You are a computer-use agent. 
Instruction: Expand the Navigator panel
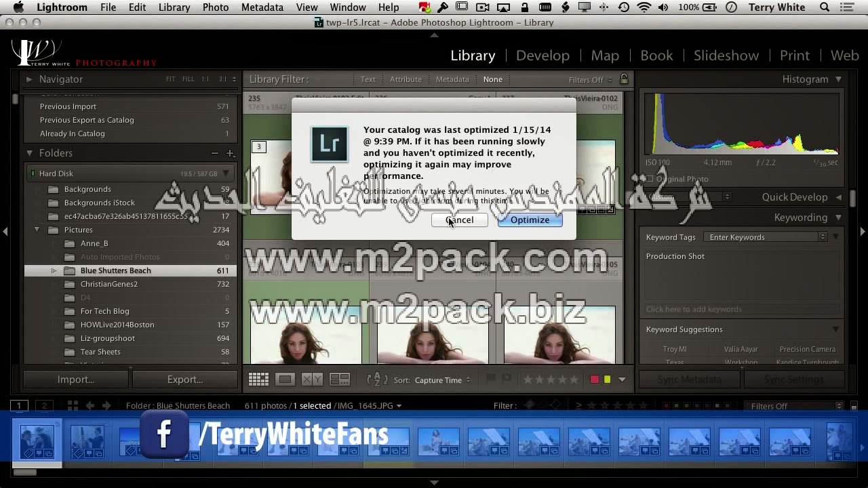tap(29, 79)
